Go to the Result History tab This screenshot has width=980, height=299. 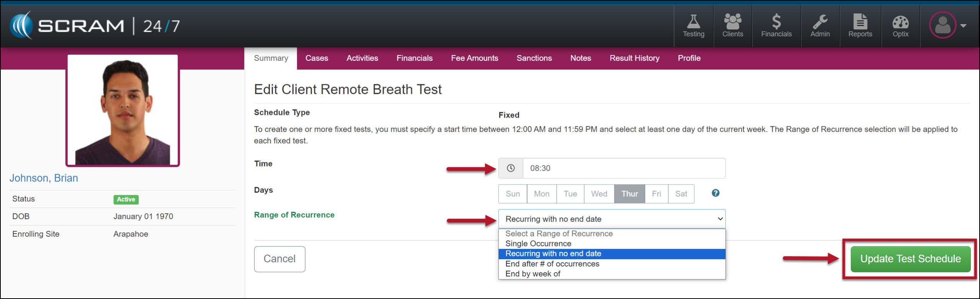coord(634,58)
